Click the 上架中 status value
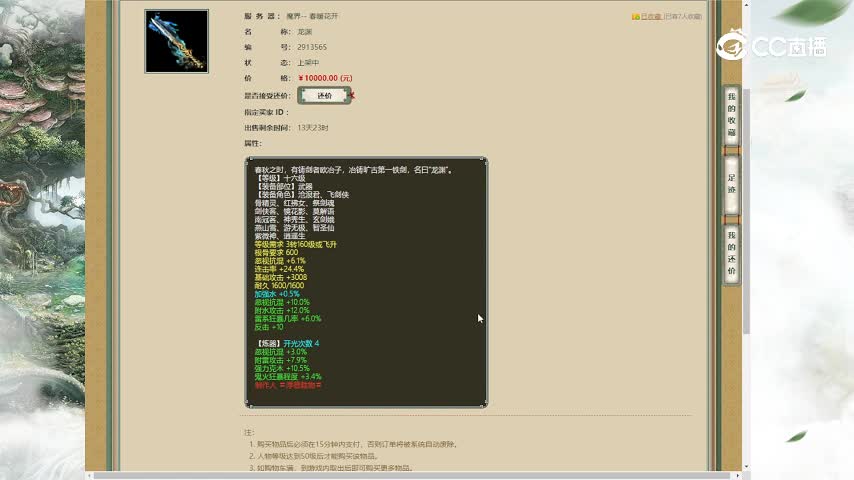The image size is (854, 480). 308,63
